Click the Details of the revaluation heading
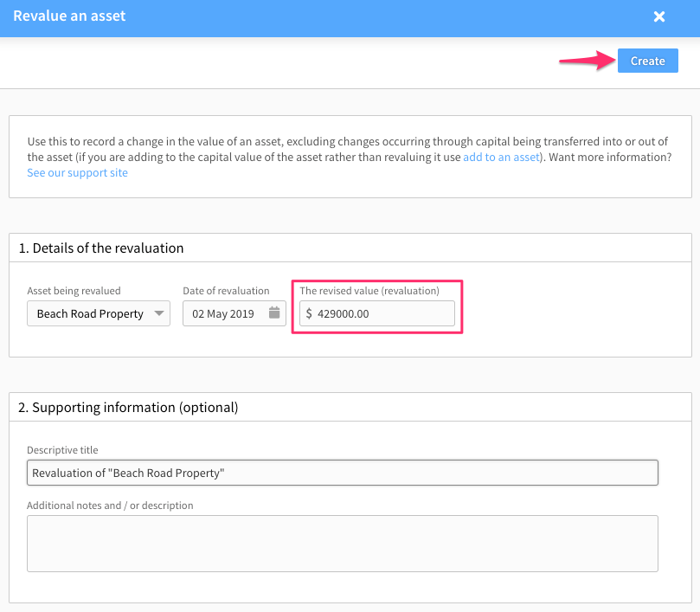The image size is (700, 612). click(101, 248)
